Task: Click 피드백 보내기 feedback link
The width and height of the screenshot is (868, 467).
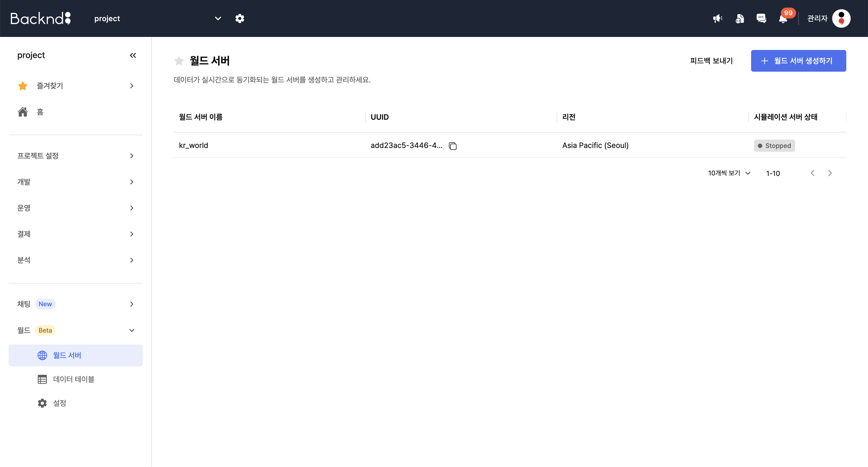Action: click(711, 60)
